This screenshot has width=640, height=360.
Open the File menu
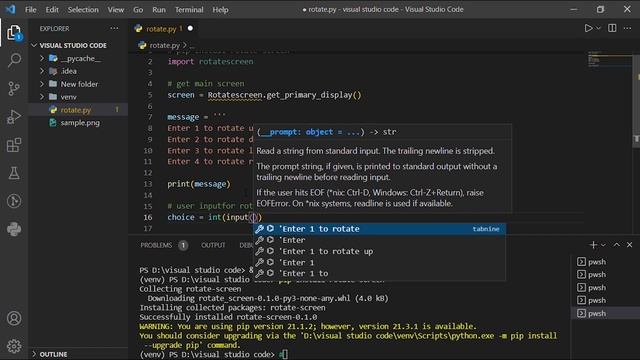(x=31, y=9)
